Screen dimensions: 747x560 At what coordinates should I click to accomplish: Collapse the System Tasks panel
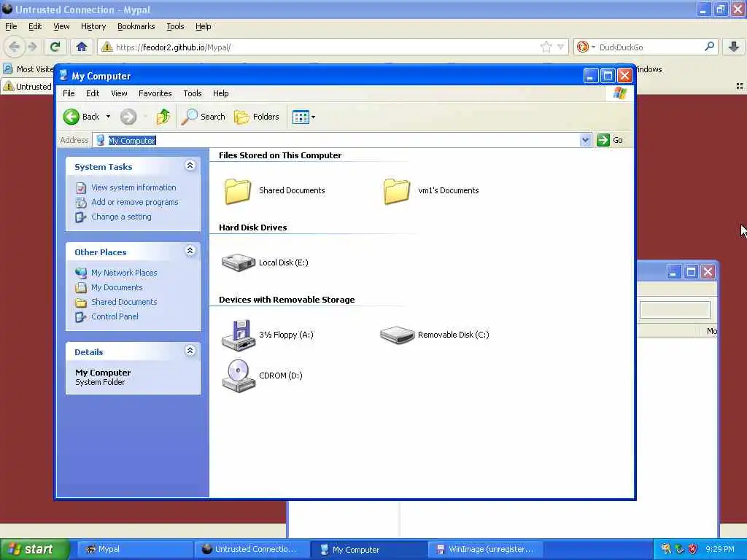[190, 166]
